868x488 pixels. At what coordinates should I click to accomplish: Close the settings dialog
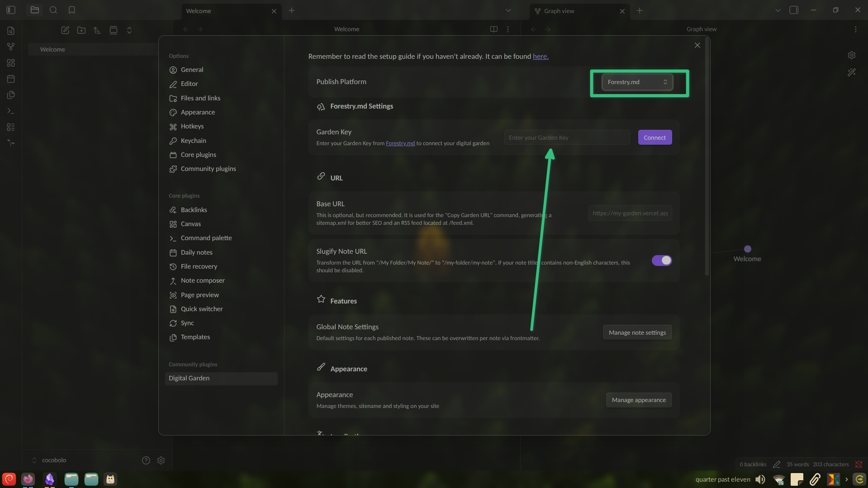click(x=697, y=45)
